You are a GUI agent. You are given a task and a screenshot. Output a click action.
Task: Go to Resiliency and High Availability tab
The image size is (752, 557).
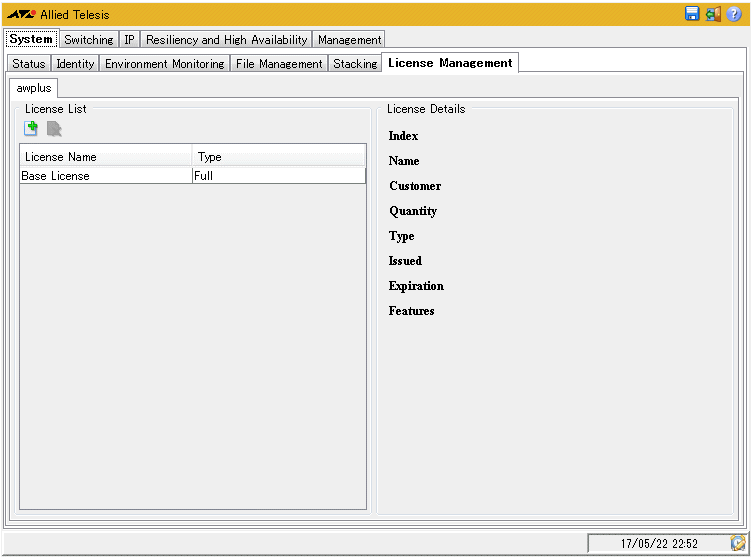pos(226,40)
